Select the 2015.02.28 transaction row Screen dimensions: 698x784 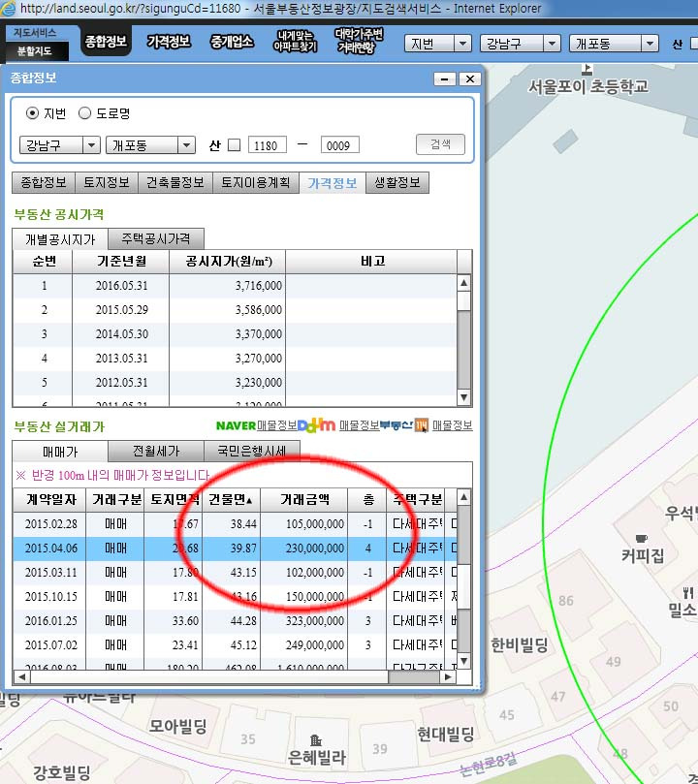click(235, 524)
